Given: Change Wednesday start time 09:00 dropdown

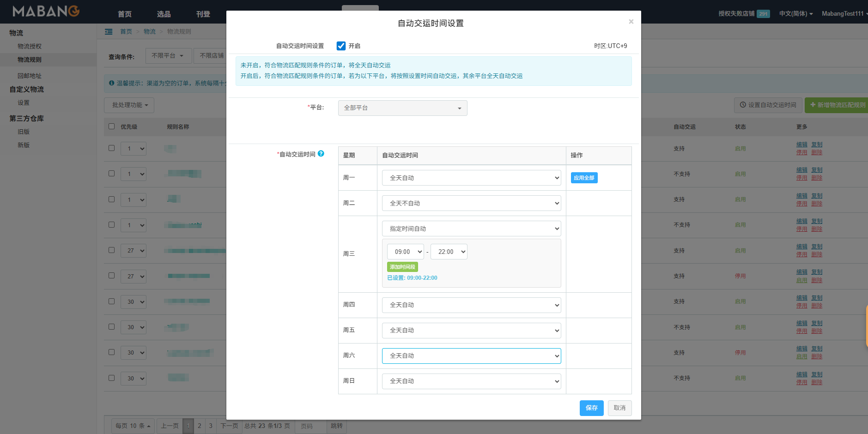Looking at the screenshot, I should click(x=405, y=252).
